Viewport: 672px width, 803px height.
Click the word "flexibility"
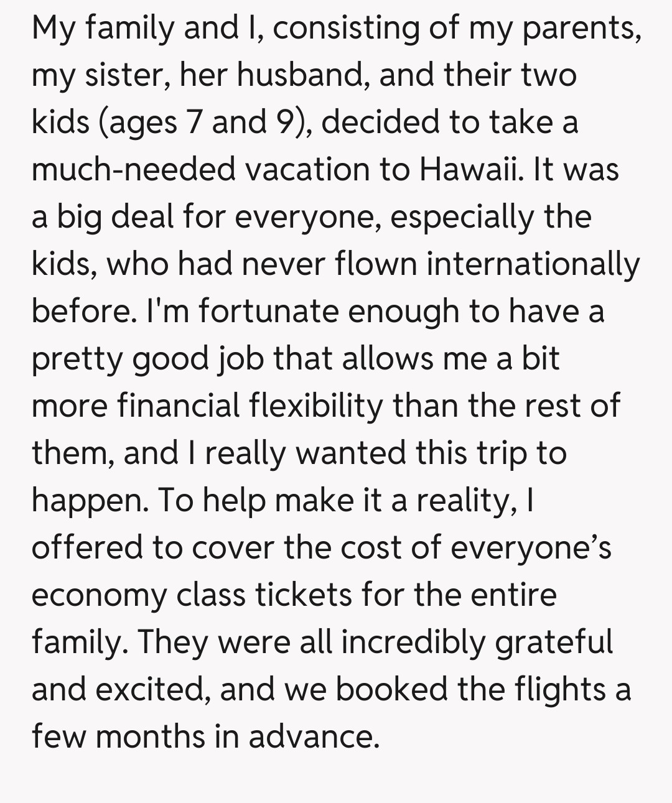click(x=316, y=406)
